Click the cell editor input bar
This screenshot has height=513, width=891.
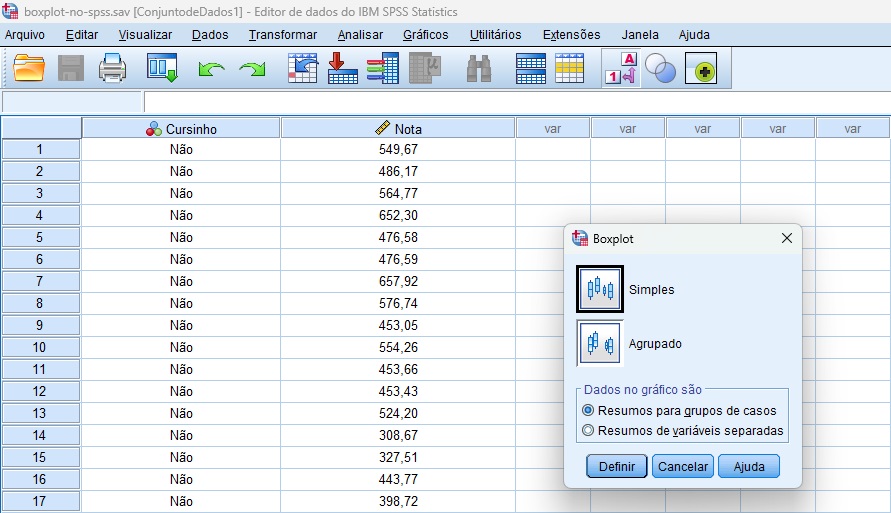[517, 102]
